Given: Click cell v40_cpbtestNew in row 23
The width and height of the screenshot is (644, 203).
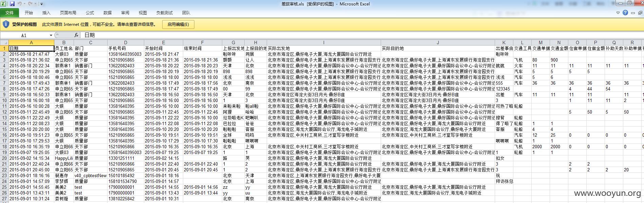Looking at the screenshot, I should [91, 175].
